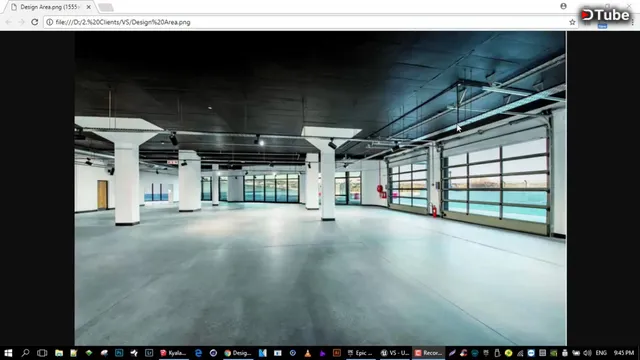Open Task View on the taskbar

pyautogui.click(x=42, y=353)
